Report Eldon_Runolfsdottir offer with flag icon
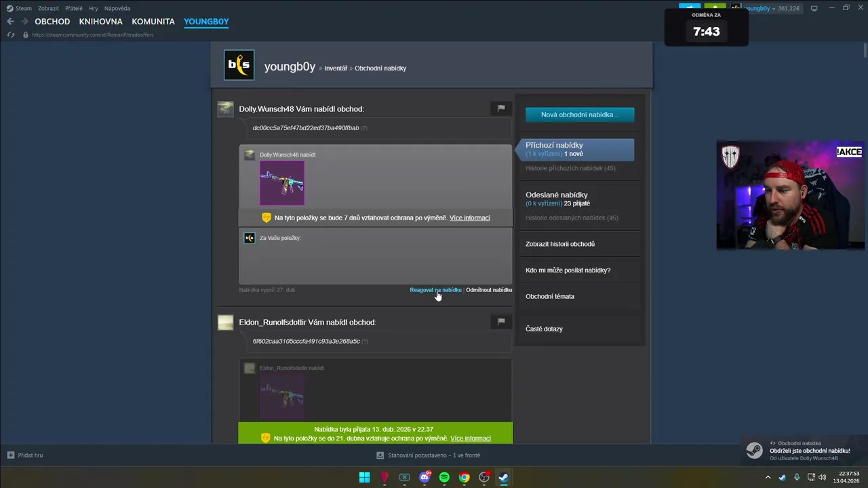This screenshot has height=488, width=868. [501, 321]
